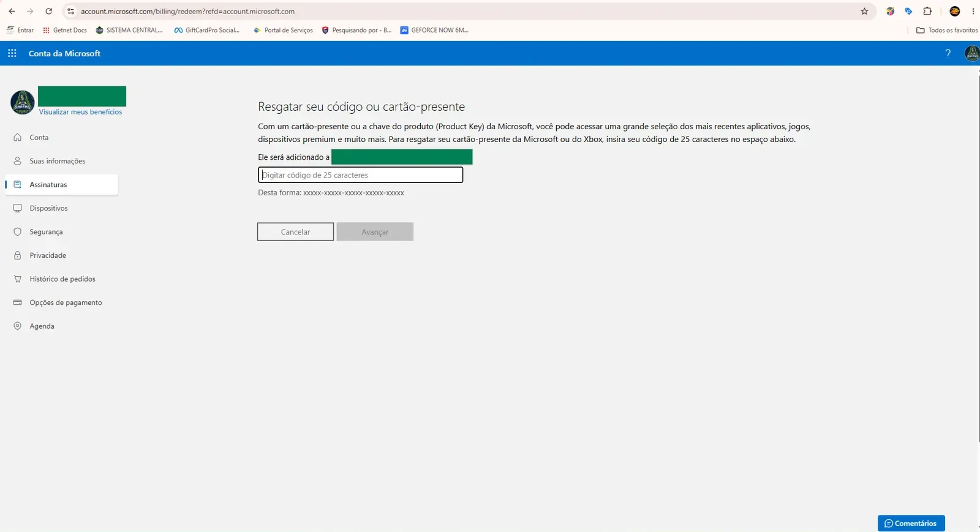
Task: Open Histórico de pedidos in the sidebar
Action: (61, 279)
